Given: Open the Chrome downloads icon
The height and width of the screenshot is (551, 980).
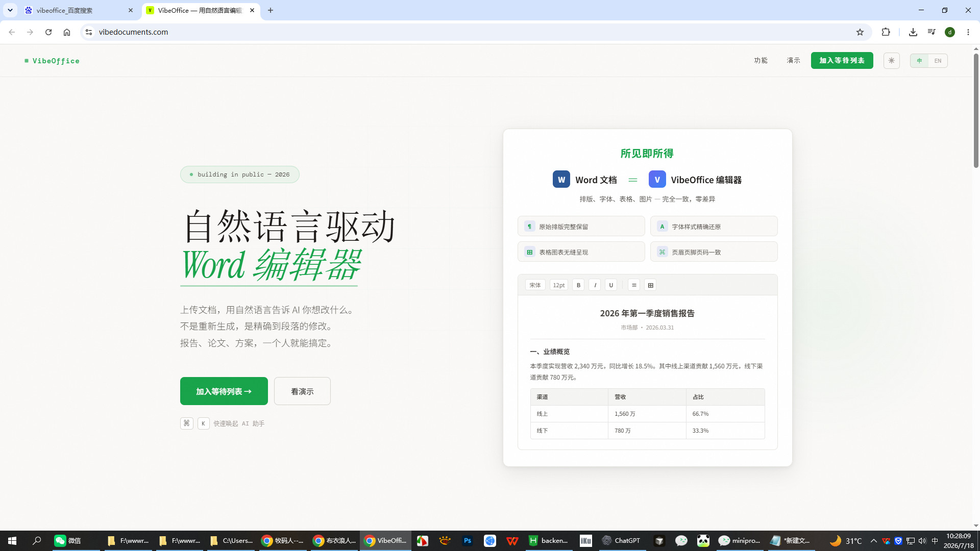Looking at the screenshot, I should [913, 32].
